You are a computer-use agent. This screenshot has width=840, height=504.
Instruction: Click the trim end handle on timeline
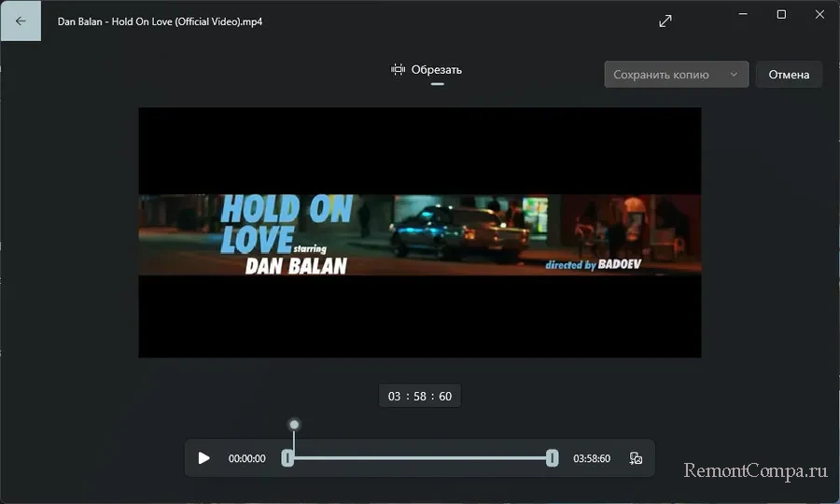[552, 458]
